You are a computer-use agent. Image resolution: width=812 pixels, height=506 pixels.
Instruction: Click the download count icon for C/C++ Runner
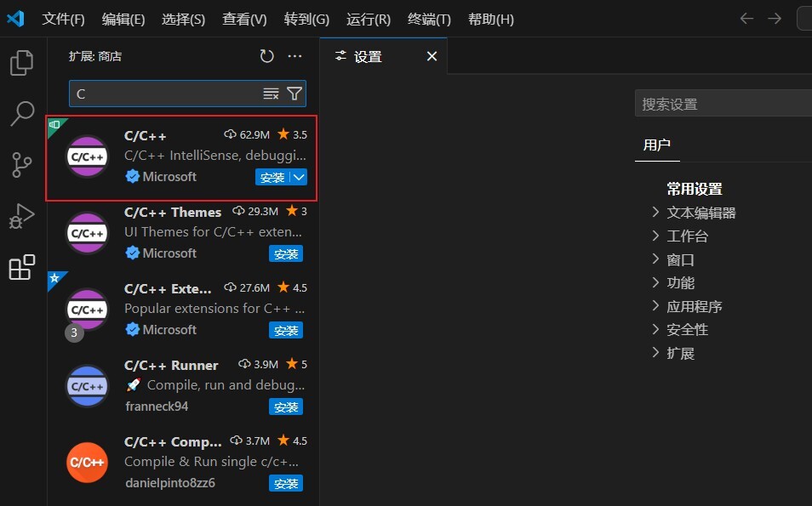pos(244,364)
